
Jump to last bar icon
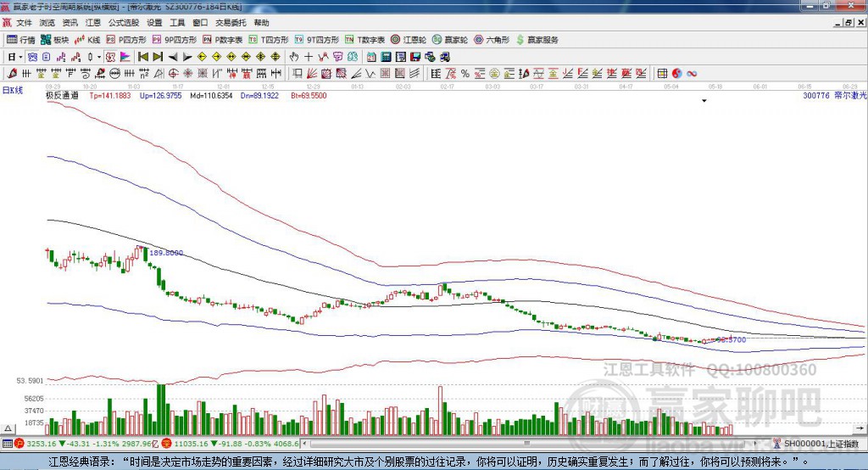click(158, 57)
